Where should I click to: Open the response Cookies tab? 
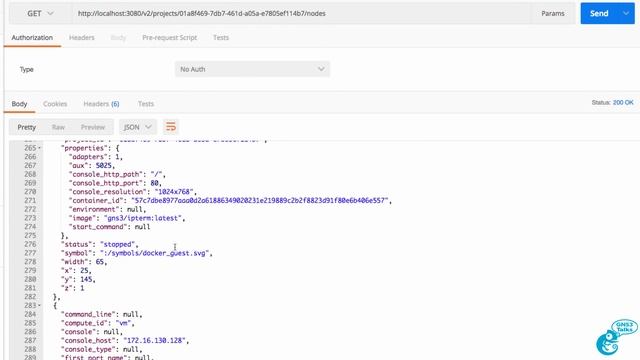click(x=55, y=104)
